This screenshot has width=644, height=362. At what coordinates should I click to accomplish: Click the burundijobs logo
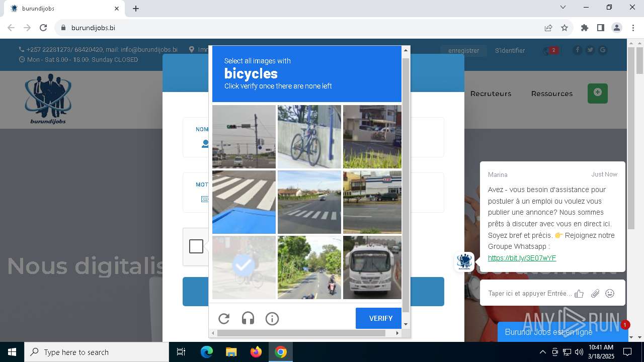pyautogui.click(x=48, y=99)
